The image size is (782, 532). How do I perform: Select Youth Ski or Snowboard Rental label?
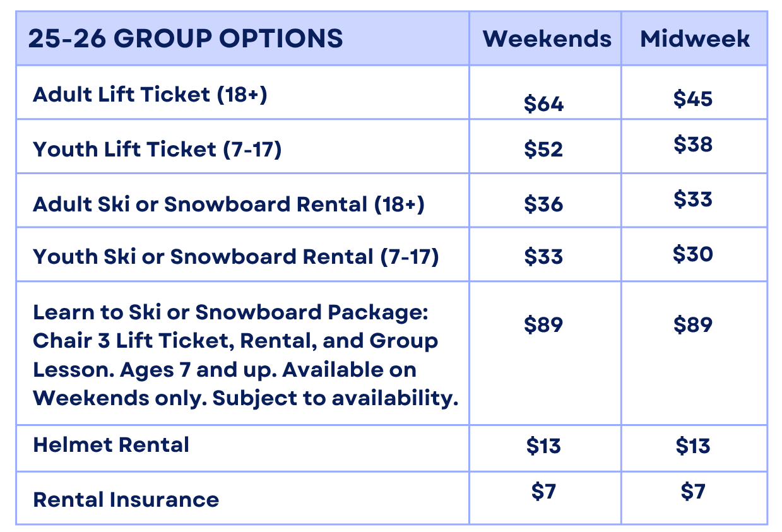[x=235, y=257]
